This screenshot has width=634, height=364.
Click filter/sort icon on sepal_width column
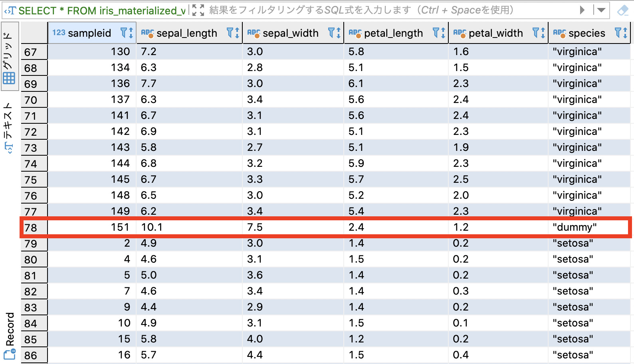point(334,33)
